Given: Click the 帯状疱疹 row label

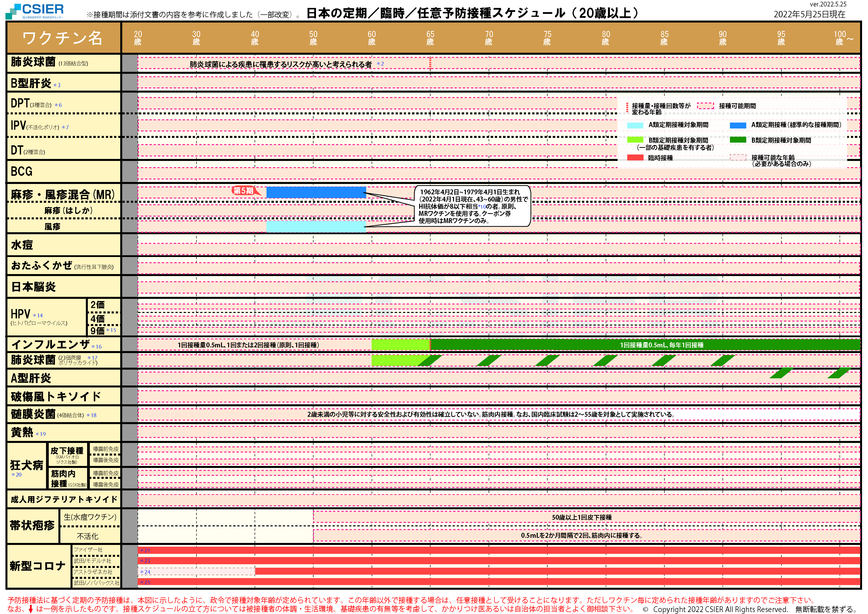Looking at the screenshot, I should (x=32, y=525).
